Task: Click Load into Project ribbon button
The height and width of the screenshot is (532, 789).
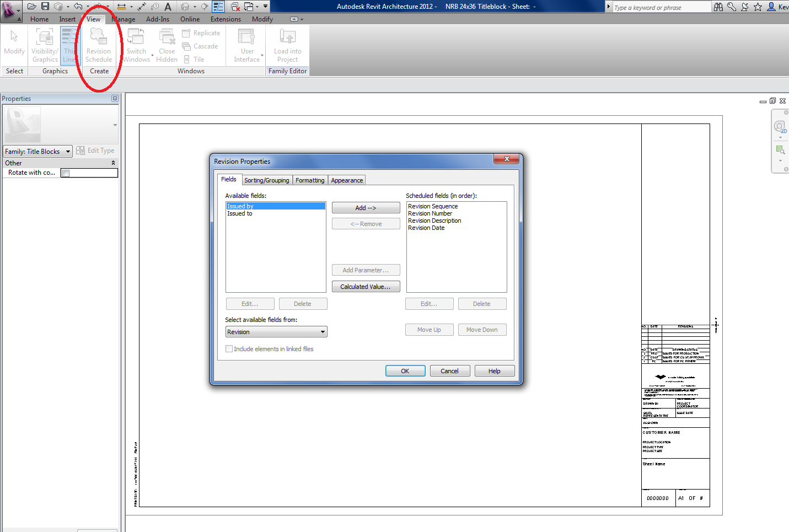Action: 287,45
